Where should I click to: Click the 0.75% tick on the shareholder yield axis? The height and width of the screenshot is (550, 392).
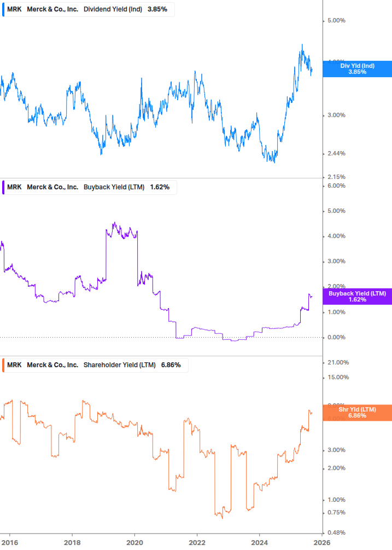(336, 512)
